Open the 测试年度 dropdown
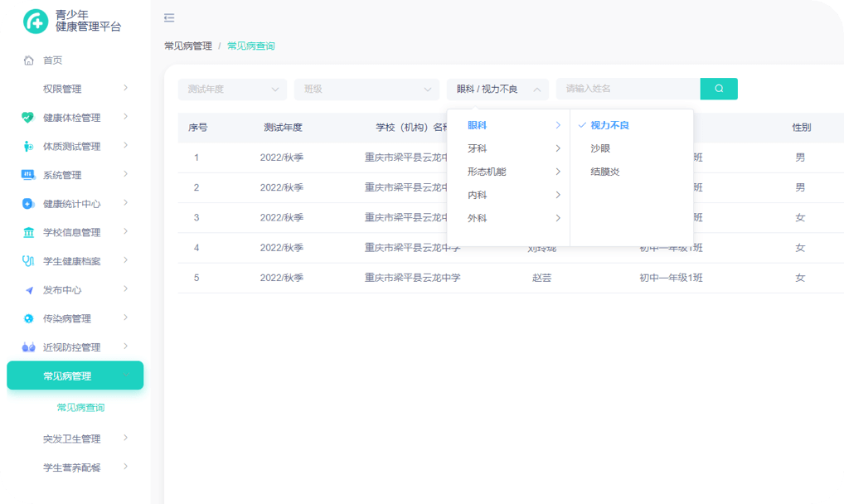The height and width of the screenshot is (504, 844). [232, 90]
